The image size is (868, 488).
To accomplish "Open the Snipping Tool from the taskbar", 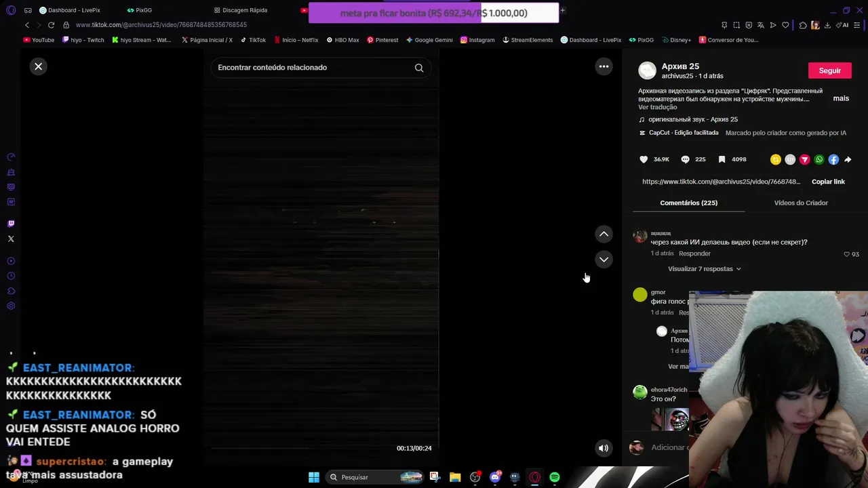I will pos(435,477).
